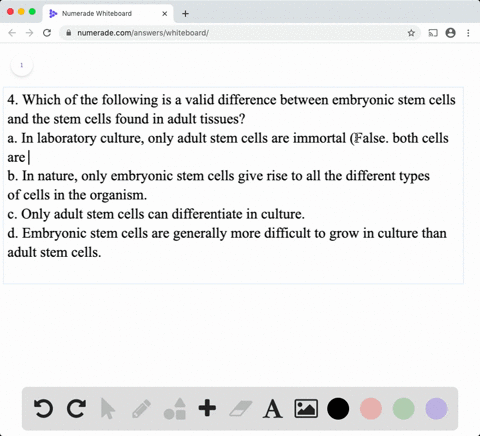Choose the pink color swatch
This screenshot has width=480, height=436.
point(371,409)
